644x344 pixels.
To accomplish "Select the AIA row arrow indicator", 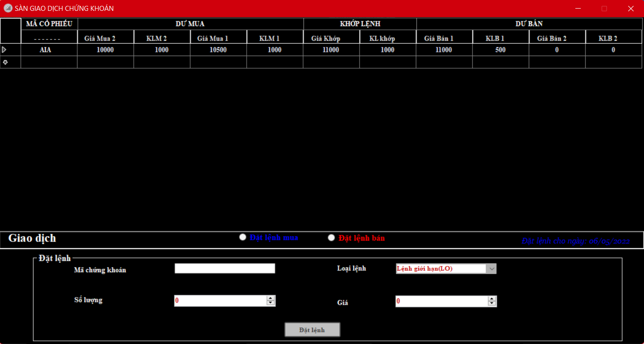I will click(4, 50).
